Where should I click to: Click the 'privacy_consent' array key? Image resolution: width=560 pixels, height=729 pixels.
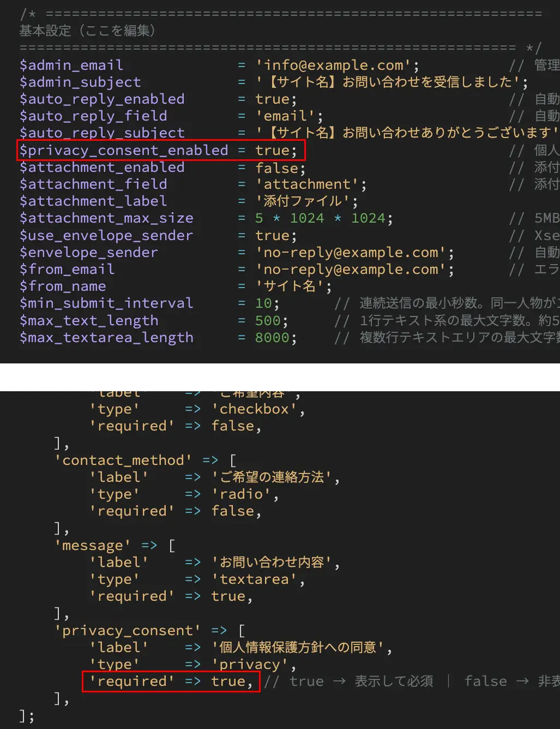click(x=128, y=630)
